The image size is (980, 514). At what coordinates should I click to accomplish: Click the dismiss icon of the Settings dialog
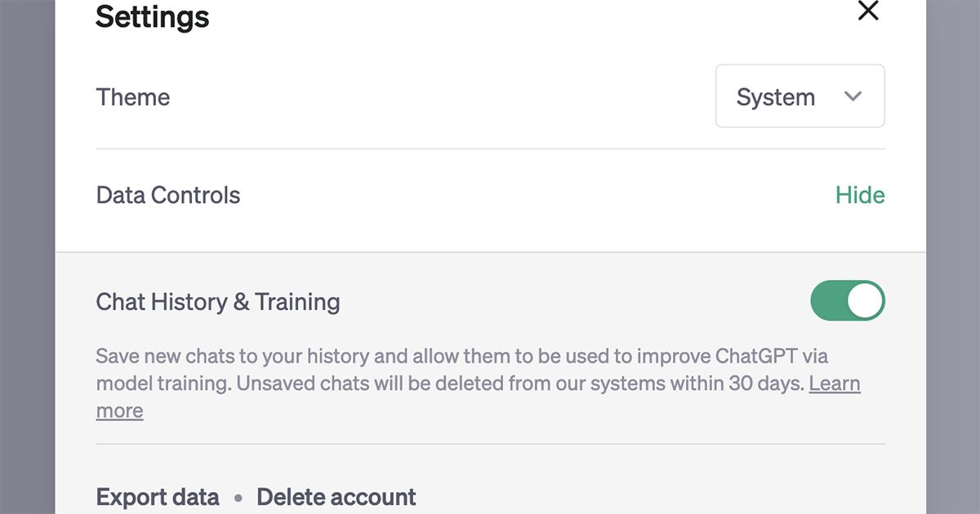[x=868, y=11]
